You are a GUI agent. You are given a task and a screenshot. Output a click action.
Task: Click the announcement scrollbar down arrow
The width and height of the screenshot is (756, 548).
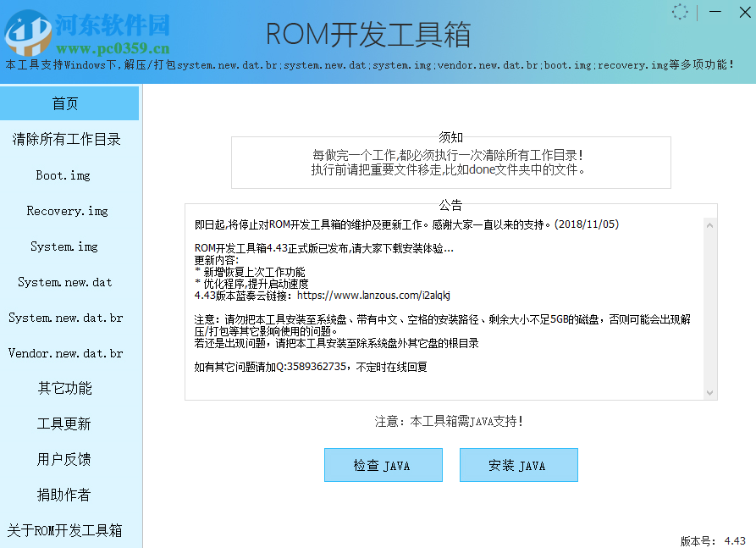coord(709,392)
